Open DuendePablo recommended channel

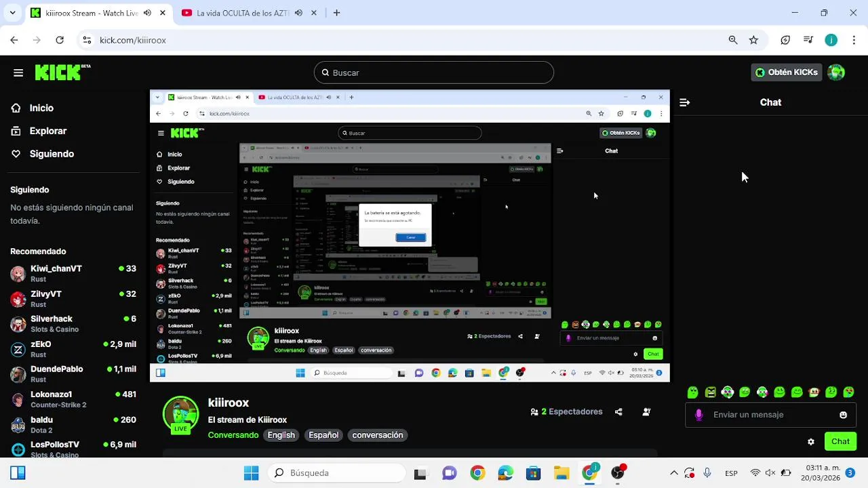(x=73, y=374)
